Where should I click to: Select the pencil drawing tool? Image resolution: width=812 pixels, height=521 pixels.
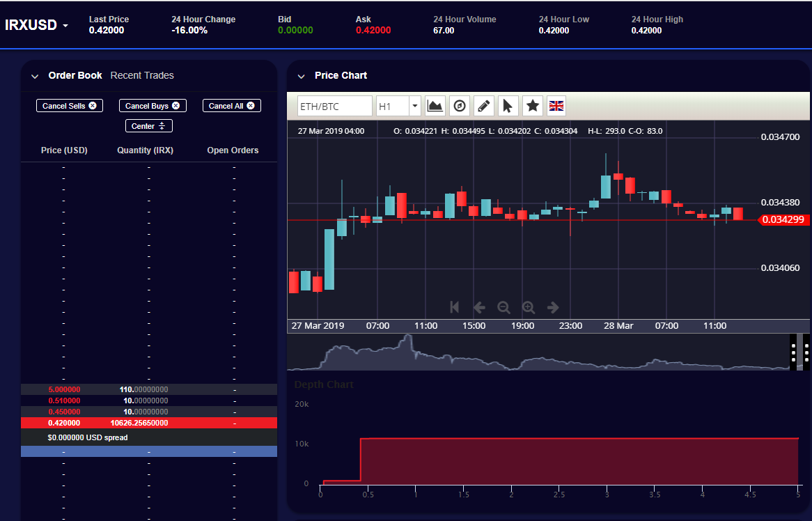pyautogui.click(x=483, y=106)
